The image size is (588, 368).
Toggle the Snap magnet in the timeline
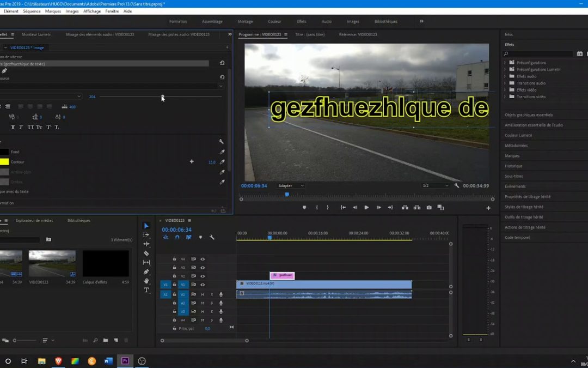coord(177,237)
